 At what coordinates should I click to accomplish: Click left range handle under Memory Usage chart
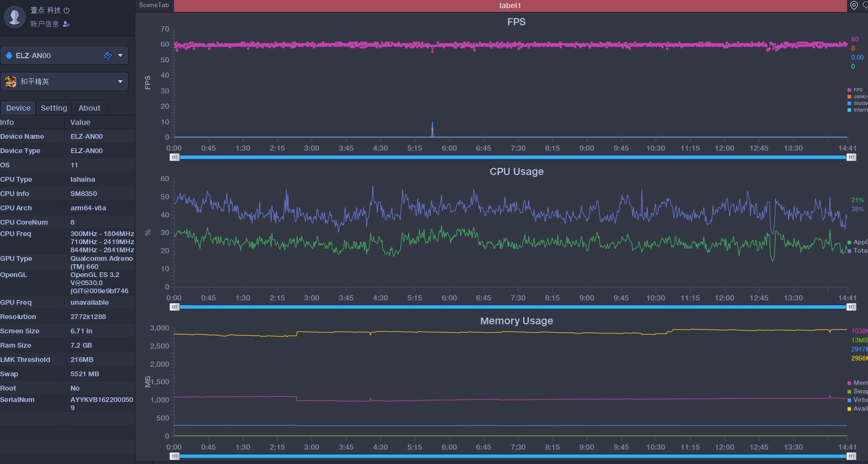click(x=175, y=456)
